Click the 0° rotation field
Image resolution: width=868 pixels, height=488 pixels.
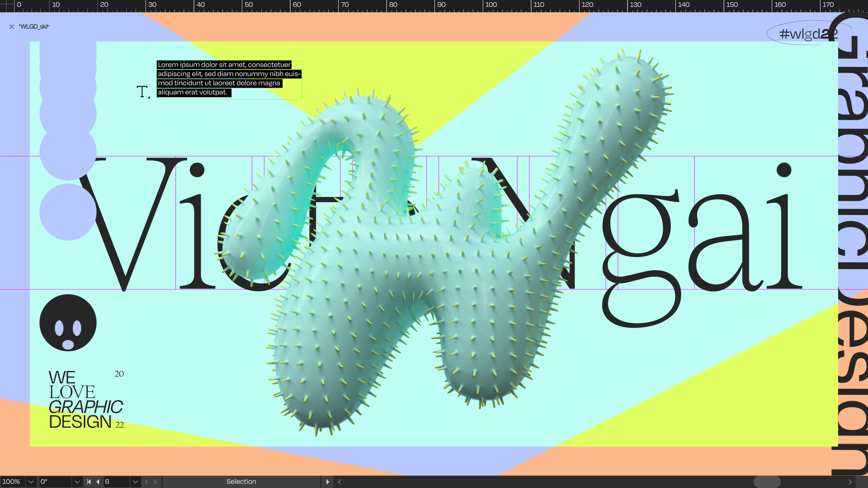coord(54,482)
